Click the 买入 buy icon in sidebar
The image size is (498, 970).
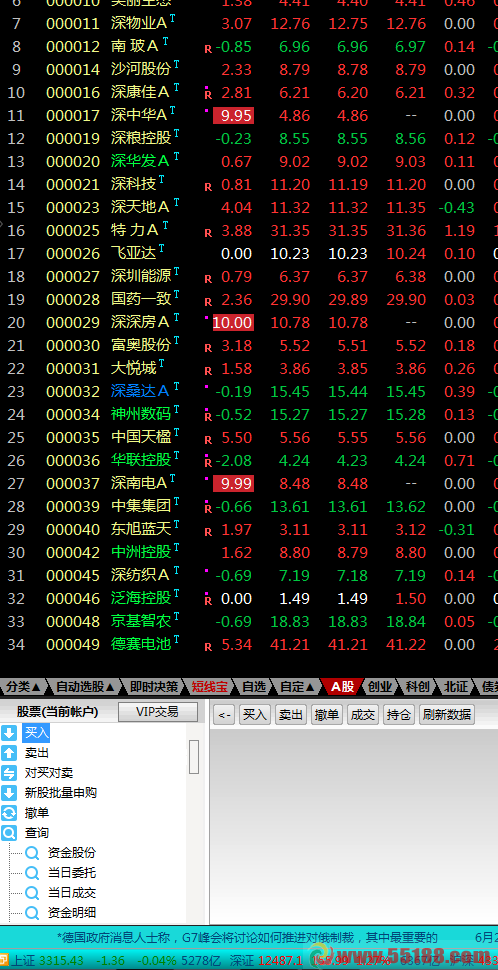pos(9,733)
